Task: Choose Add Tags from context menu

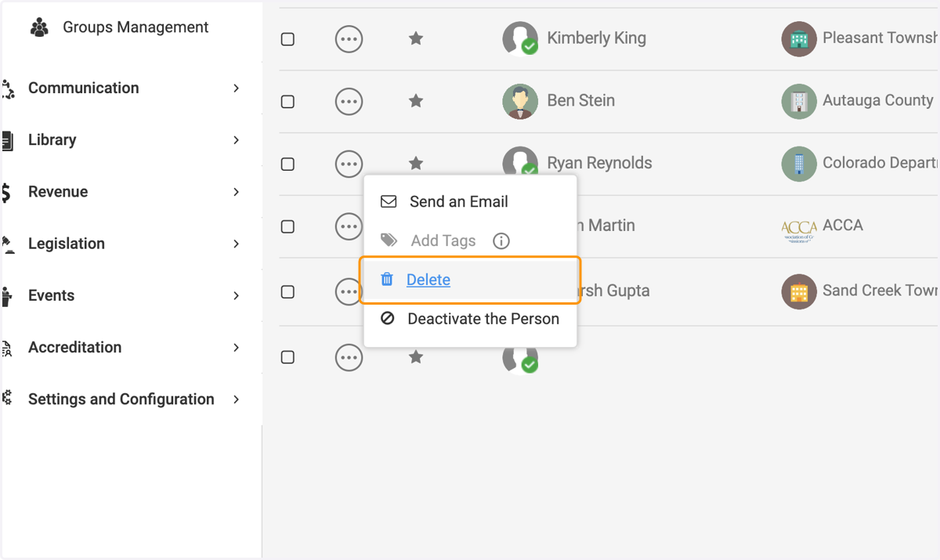Action: pos(443,240)
